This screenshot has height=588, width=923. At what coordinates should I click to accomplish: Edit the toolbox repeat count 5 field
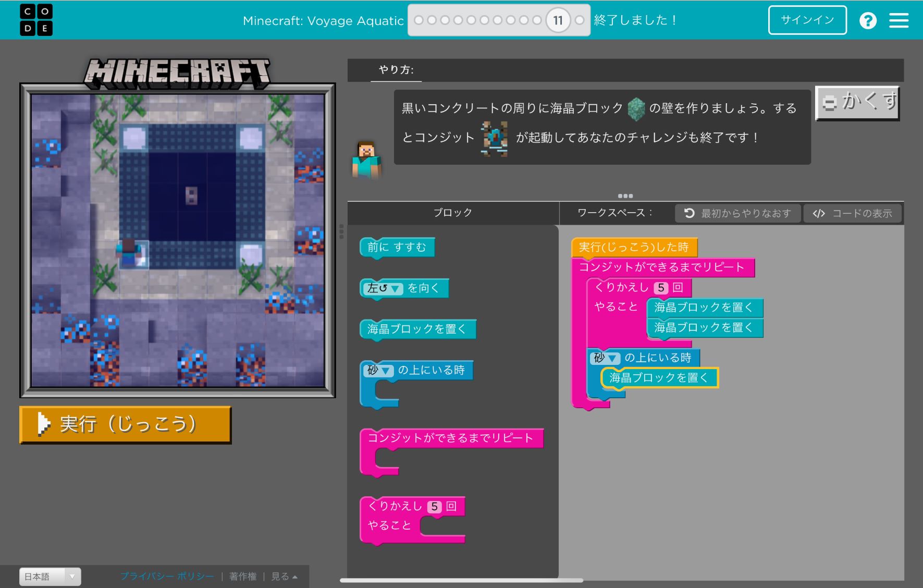click(434, 507)
